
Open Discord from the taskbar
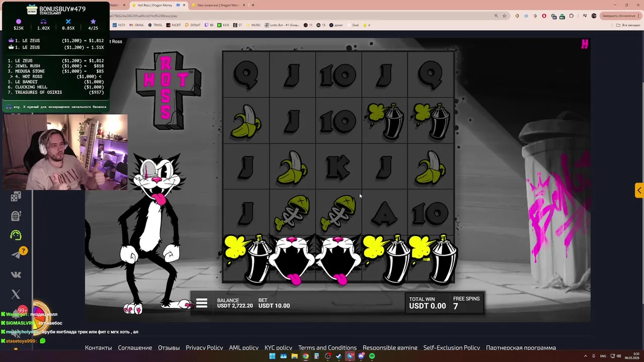coord(361,356)
